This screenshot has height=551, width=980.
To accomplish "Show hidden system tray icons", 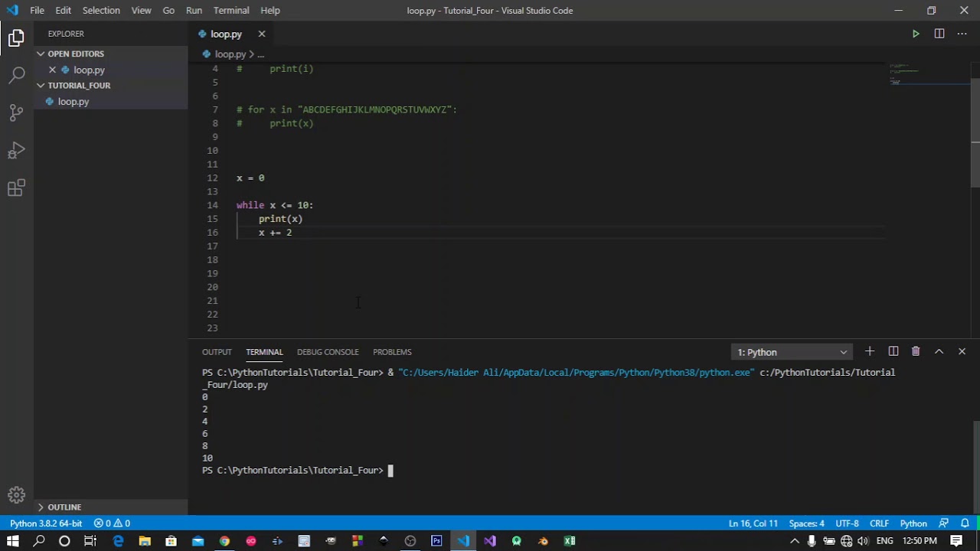I will click(794, 541).
